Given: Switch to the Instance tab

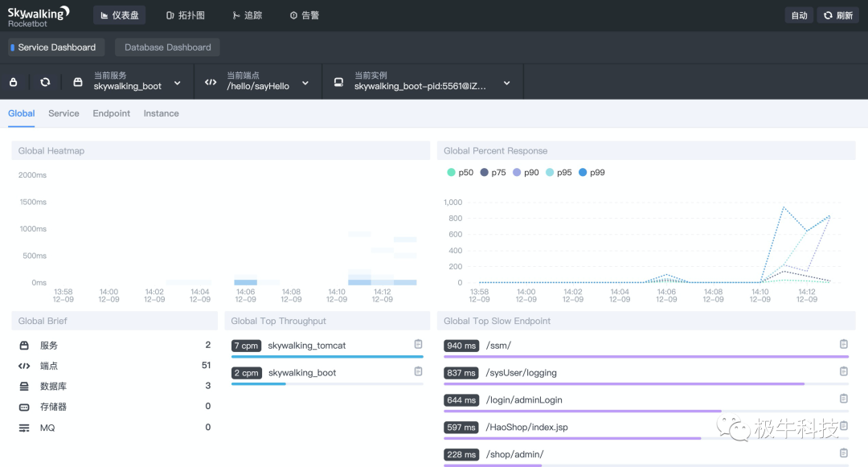Looking at the screenshot, I should click(x=161, y=113).
